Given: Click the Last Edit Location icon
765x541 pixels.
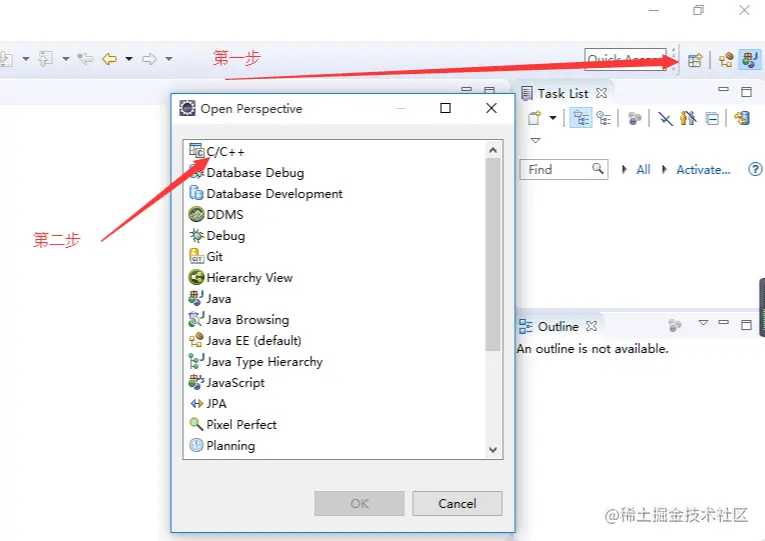Looking at the screenshot, I should pyautogui.click(x=85, y=59).
